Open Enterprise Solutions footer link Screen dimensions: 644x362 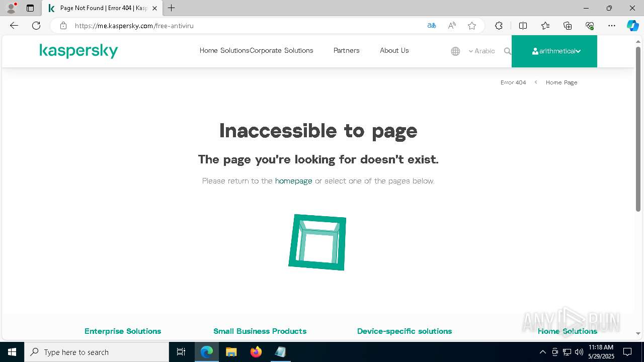[x=123, y=331]
